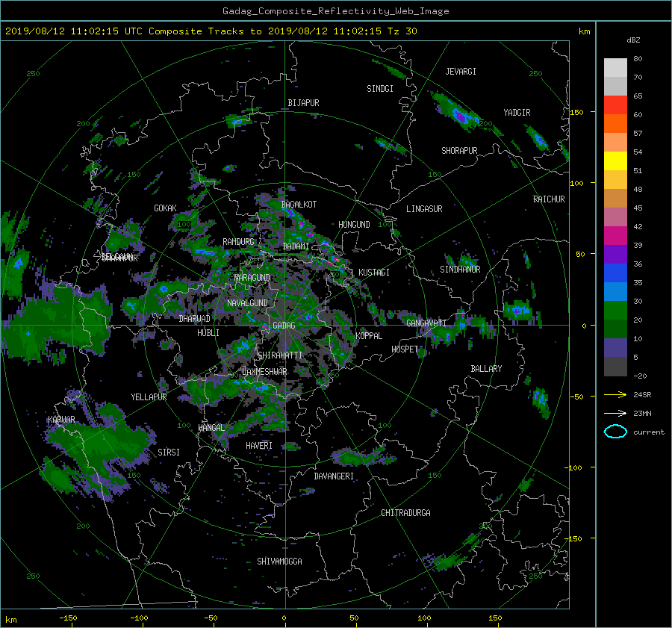
Task: Click the 'HUNGUND' city label
Action: tap(354, 225)
